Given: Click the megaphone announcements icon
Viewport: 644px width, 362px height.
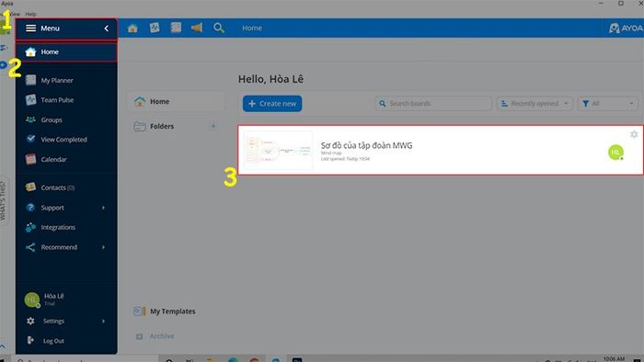Looking at the screenshot, I should coord(197,28).
